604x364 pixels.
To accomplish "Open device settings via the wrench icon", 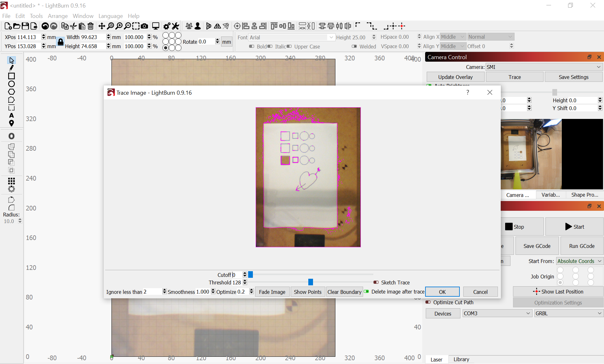I will click(x=175, y=26).
